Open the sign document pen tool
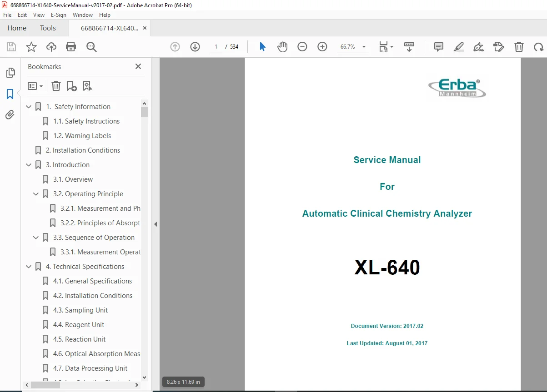Image resolution: width=547 pixels, height=392 pixels. tap(478, 47)
